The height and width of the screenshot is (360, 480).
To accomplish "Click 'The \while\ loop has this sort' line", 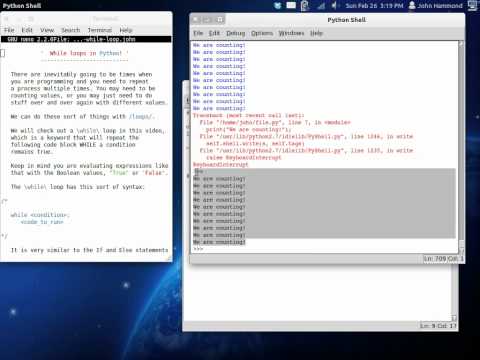I will point(78,187).
